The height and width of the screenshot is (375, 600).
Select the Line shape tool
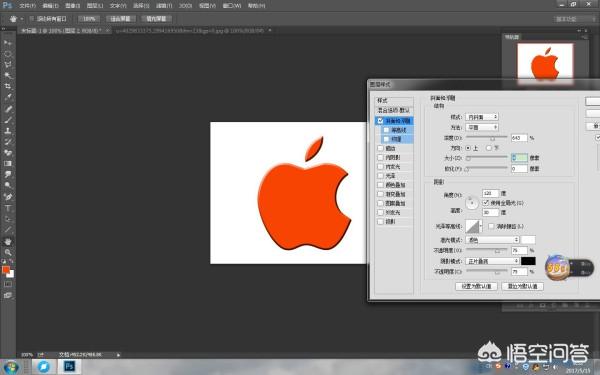click(x=8, y=230)
